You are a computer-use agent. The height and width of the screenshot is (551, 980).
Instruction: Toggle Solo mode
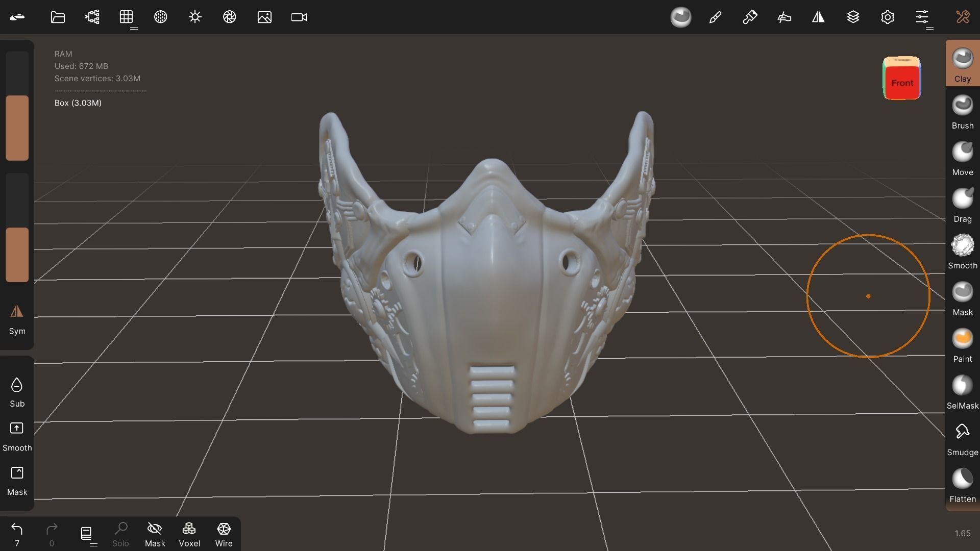[x=120, y=534]
